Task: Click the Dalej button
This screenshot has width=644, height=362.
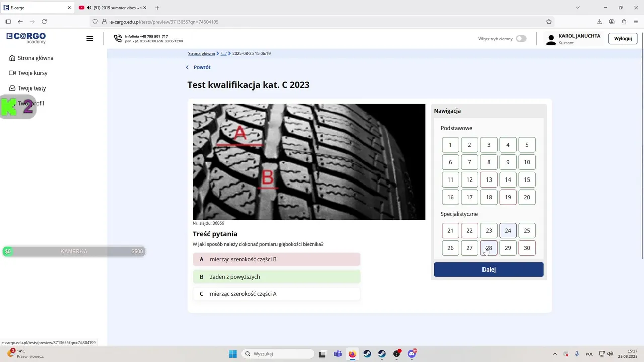Action: pos(489,269)
